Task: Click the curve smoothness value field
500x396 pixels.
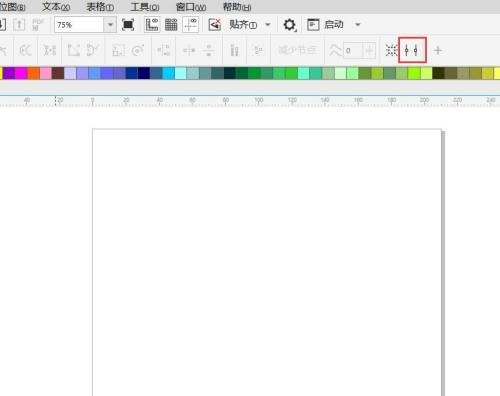Action: 353,51
